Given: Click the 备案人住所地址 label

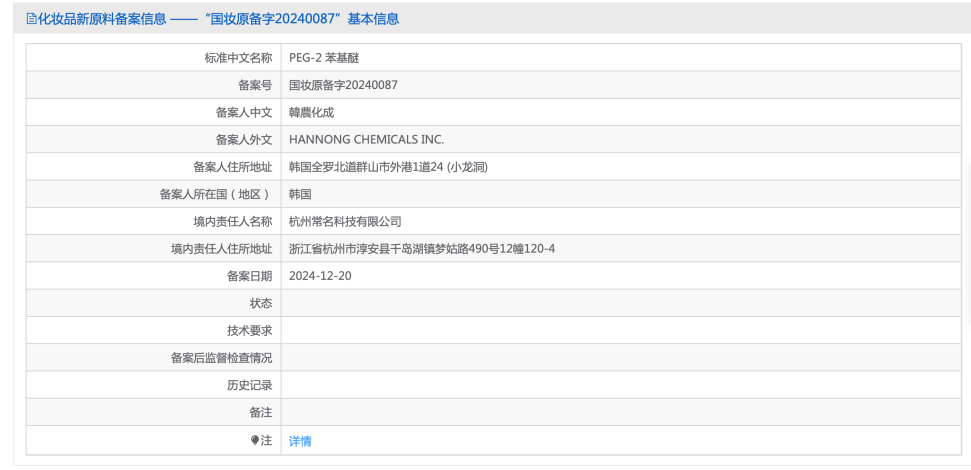Looking at the screenshot, I should click(233, 167).
